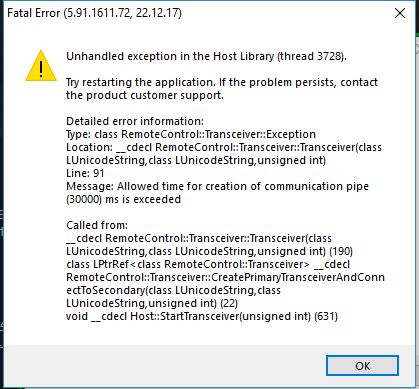Click the 'Location: __cdecl RemoteControl' line
419x389 pixels.
[224, 147]
